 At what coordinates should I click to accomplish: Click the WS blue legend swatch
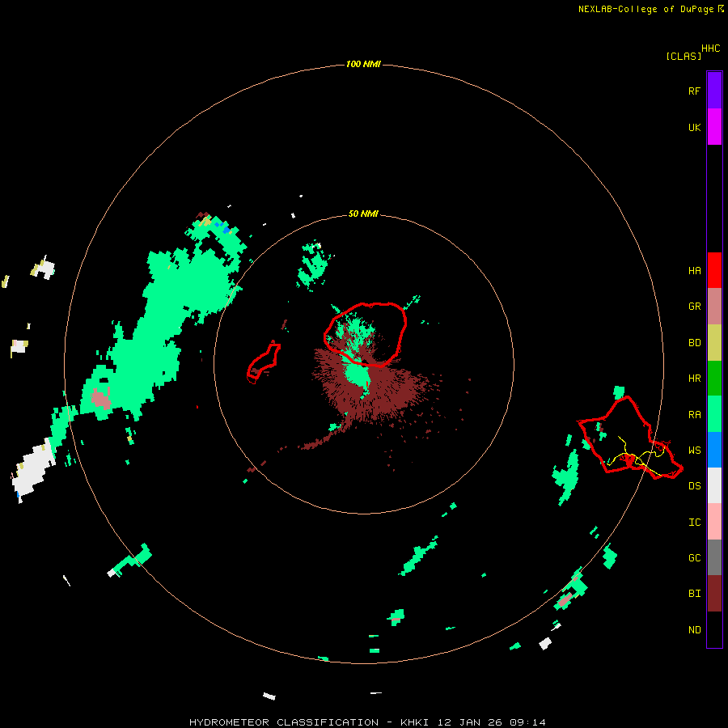714,450
